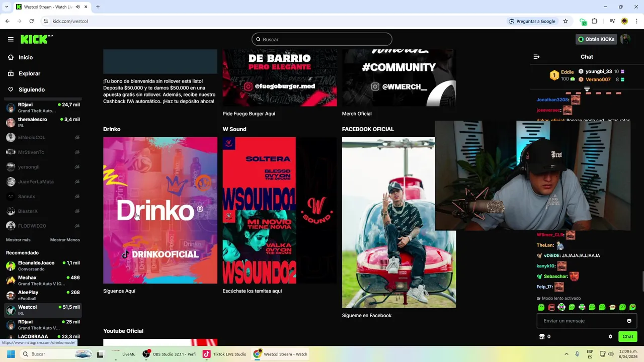Open Chrome extensions puzzle icon
This screenshot has width=644, height=362.
point(595,21)
